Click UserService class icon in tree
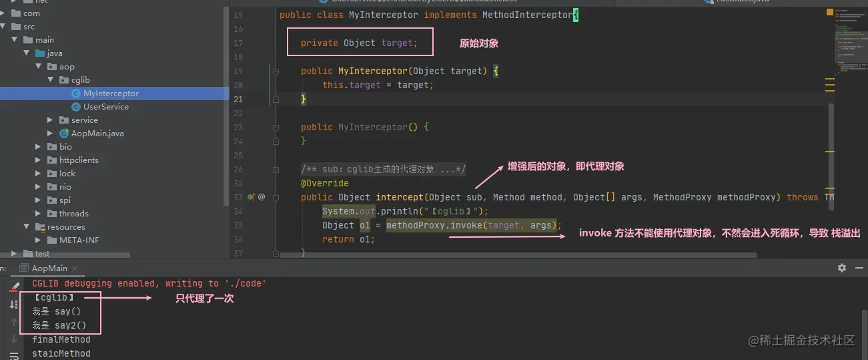 tap(75, 107)
